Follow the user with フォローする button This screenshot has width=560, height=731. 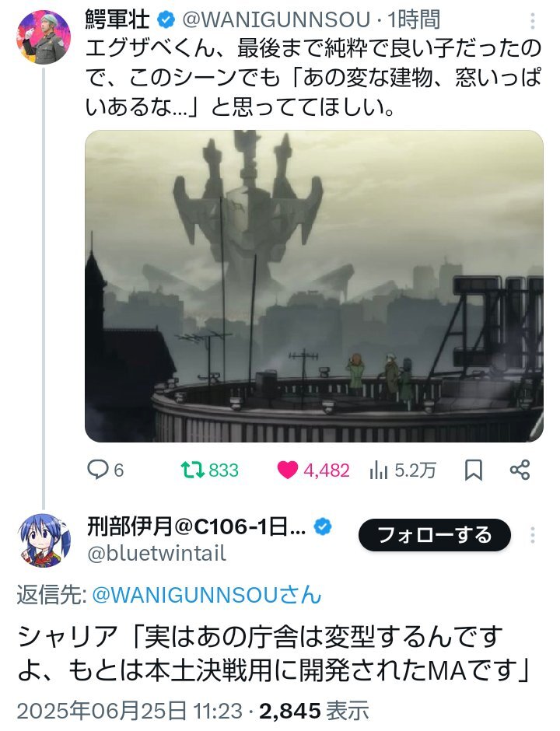pyautogui.click(x=435, y=535)
